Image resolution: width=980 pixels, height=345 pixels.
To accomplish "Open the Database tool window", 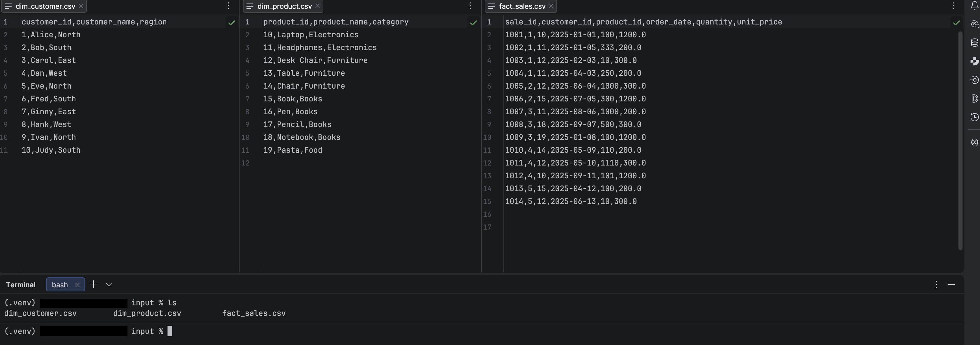I will (975, 43).
